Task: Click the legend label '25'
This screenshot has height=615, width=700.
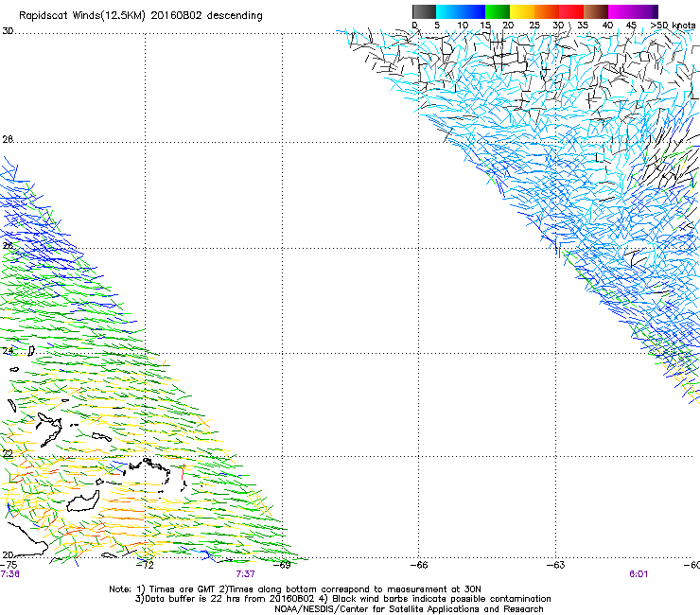Action: pyautogui.click(x=534, y=26)
